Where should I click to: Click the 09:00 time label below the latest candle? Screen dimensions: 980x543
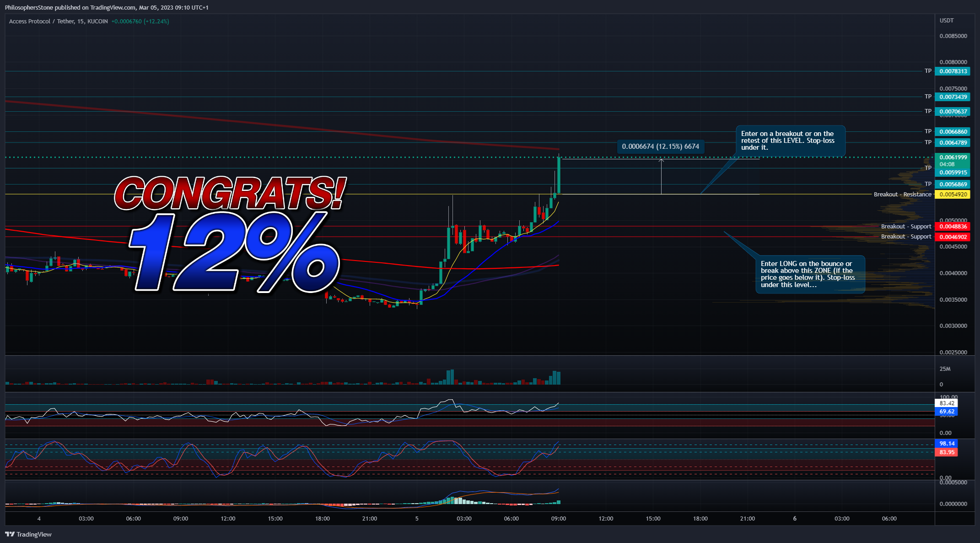pos(559,519)
